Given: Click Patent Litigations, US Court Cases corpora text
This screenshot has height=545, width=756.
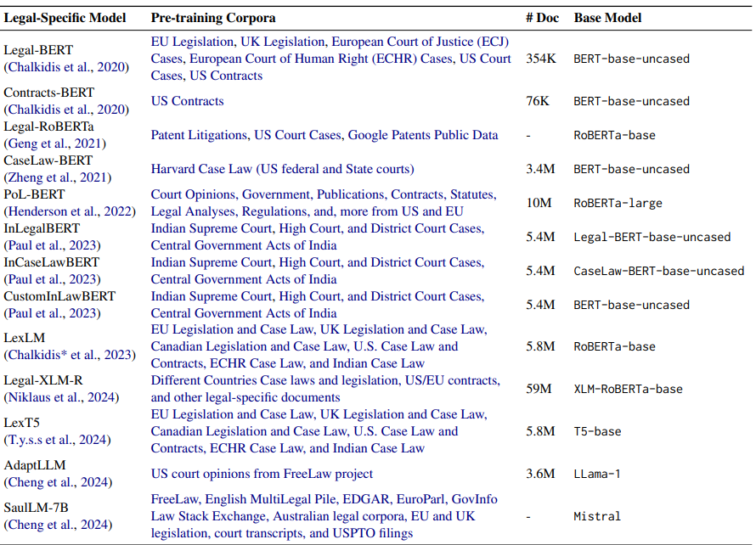Looking at the screenshot, I should point(324,135).
